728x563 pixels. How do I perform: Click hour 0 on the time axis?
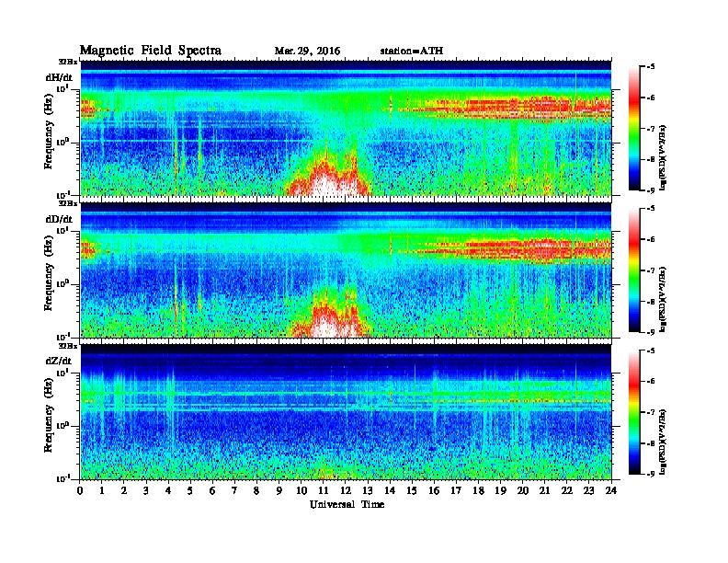pyautogui.click(x=80, y=491)
